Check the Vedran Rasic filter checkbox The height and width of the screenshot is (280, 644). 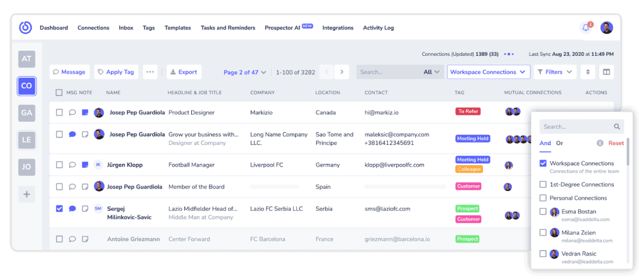click(543, 254)
